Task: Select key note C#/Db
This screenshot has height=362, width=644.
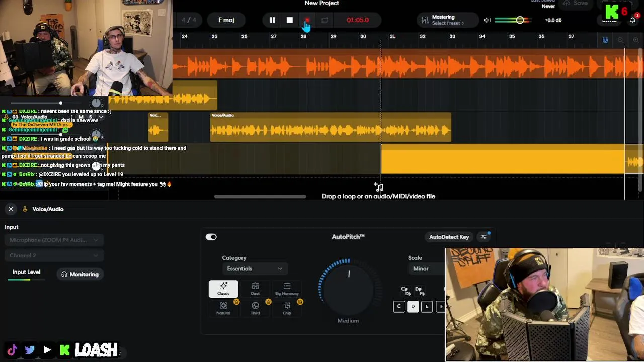Action: pyautogui.click(x=405, y=291)
